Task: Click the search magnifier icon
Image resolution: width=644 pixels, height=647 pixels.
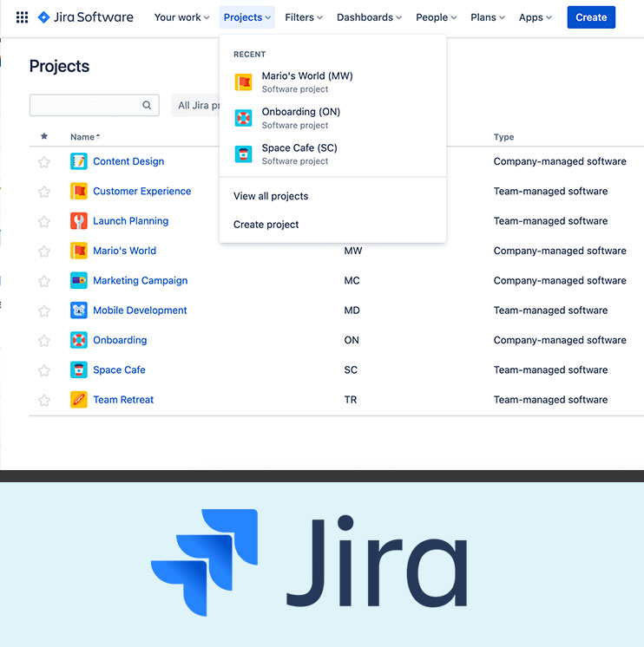Action: click(x=148, y=106)
